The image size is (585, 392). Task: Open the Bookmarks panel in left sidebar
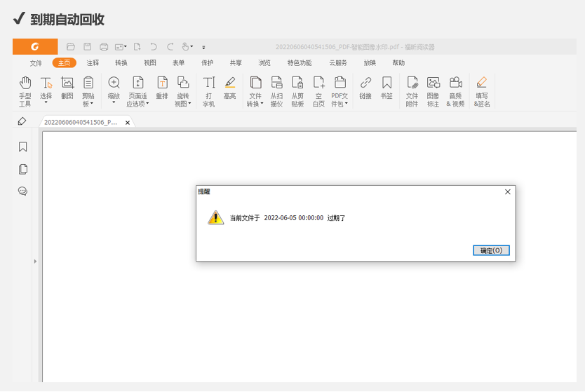click(x=23, y=147)
